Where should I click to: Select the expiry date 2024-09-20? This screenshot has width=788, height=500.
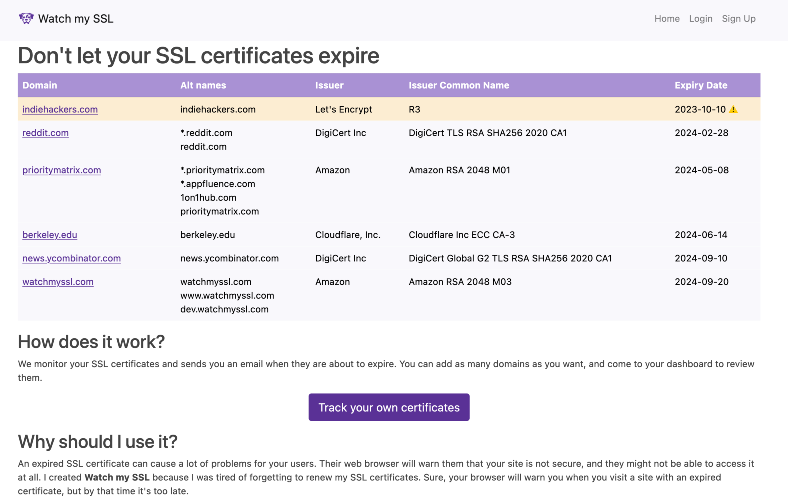click(x=702, y=282)
